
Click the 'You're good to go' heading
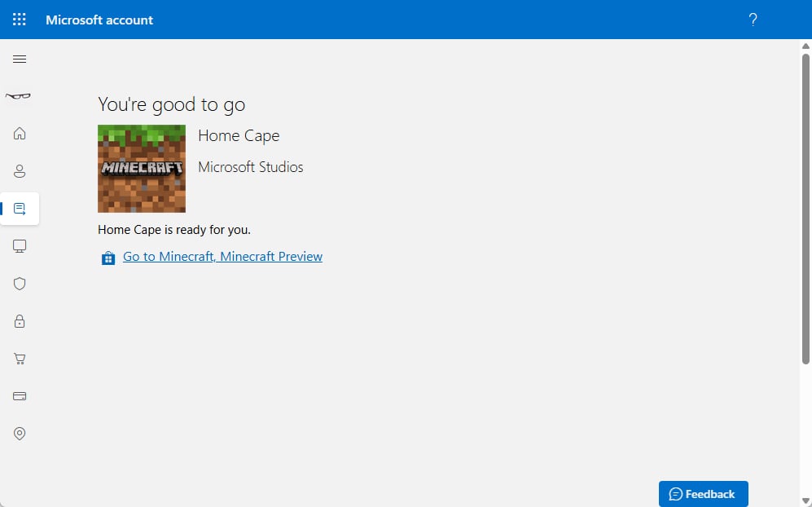point(171,104)
